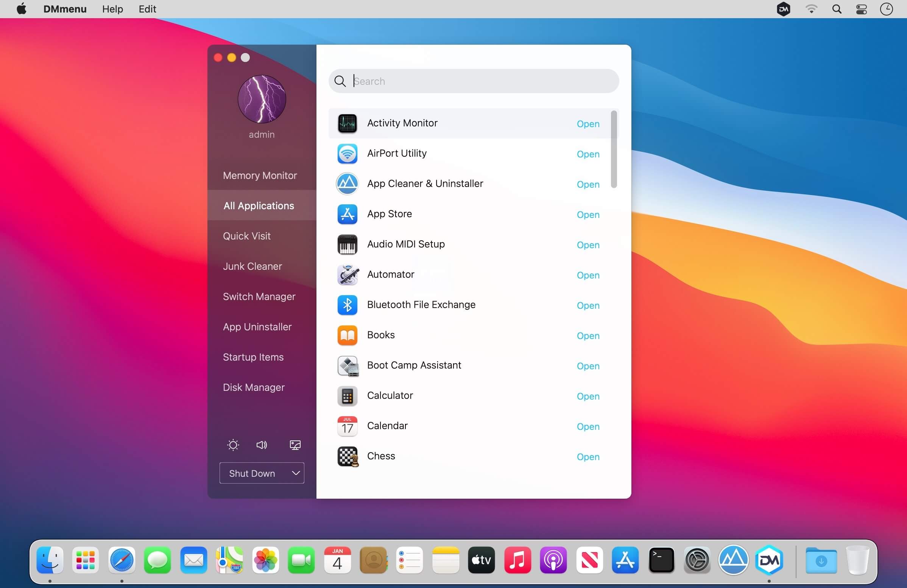Image resolution: width=907 pixels, height=588 pixels.
Task: Go to Switch Manager section
Action: coord(262,297)
